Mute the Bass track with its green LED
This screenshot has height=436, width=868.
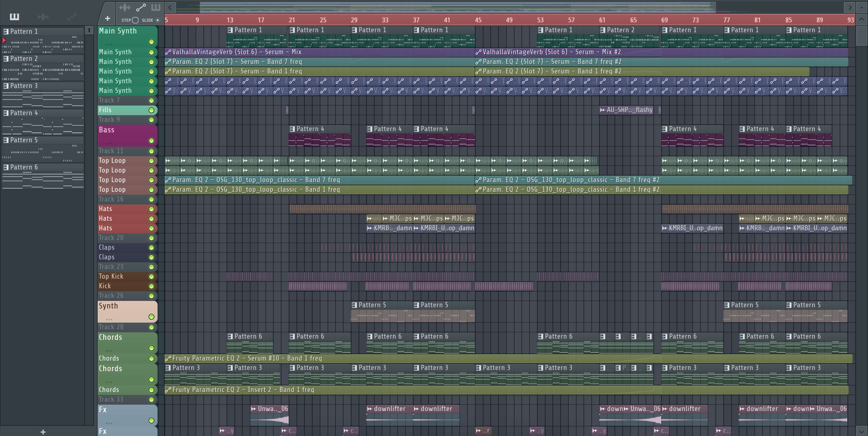(151, 141)
